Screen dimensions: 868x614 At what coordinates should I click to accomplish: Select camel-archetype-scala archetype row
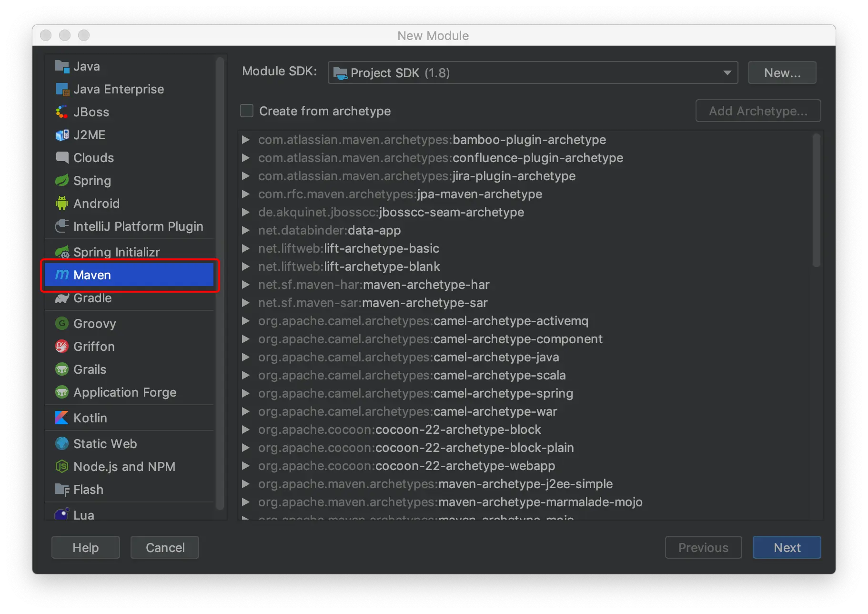coord(525,375)
